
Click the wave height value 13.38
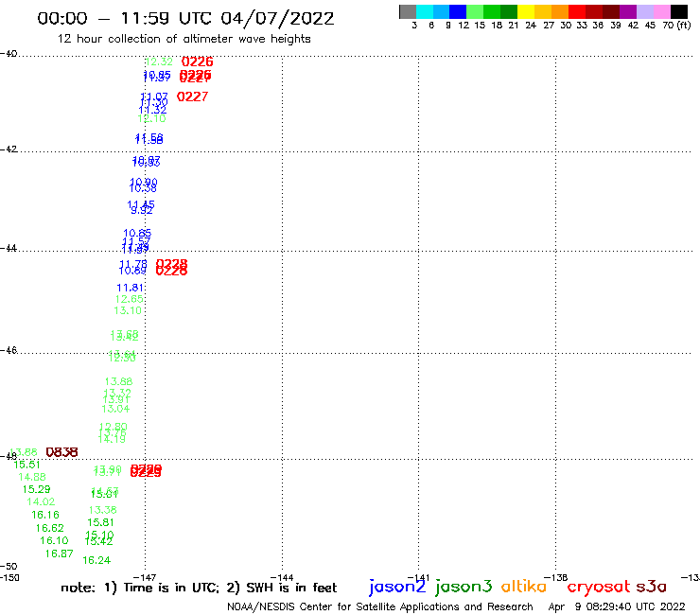point(103,510)
